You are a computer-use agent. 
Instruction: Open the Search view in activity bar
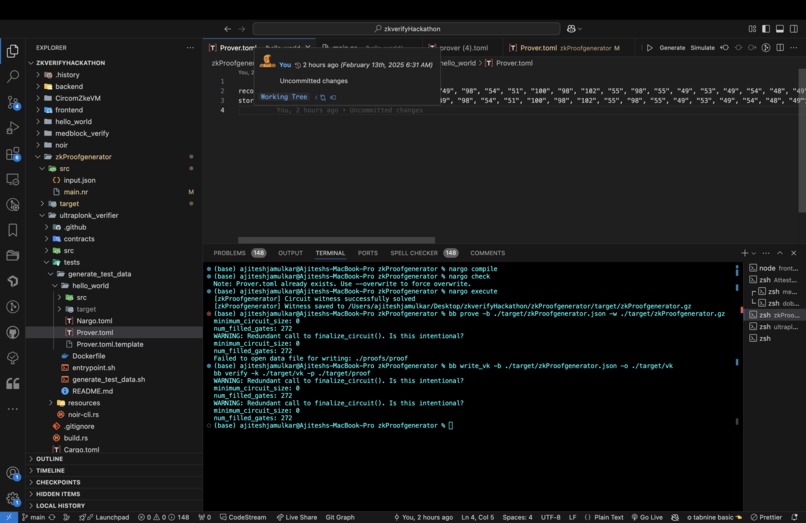coord(13,77)
